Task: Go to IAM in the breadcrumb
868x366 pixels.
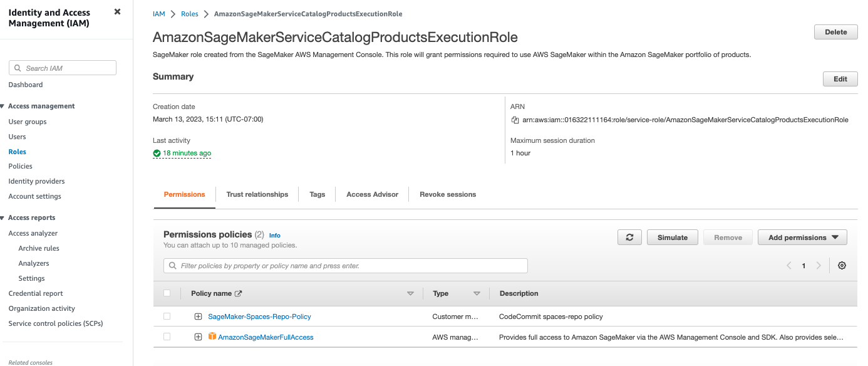Action: [x=159, y=14]
